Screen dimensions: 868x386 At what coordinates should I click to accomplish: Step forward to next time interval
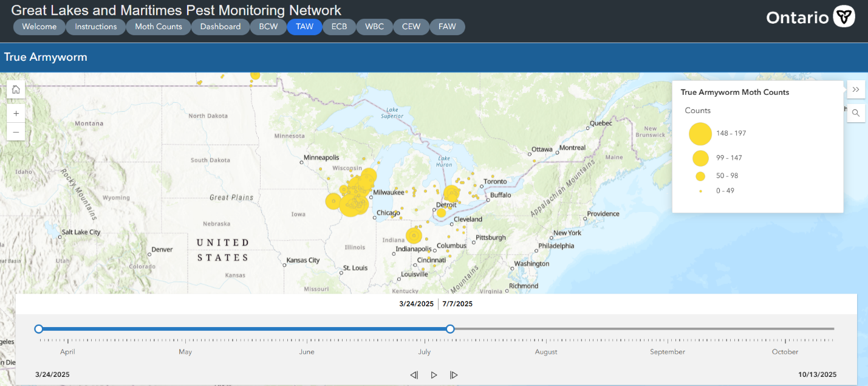click(x=454, y=375)
